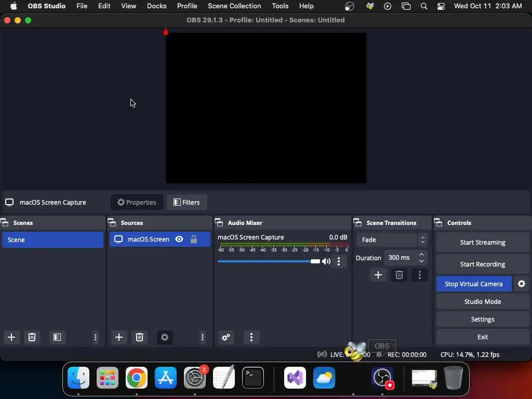The height and width of the screenshot is (399, 532).
Task: Open Settings from Controls panel
Action: coord(483,320)
